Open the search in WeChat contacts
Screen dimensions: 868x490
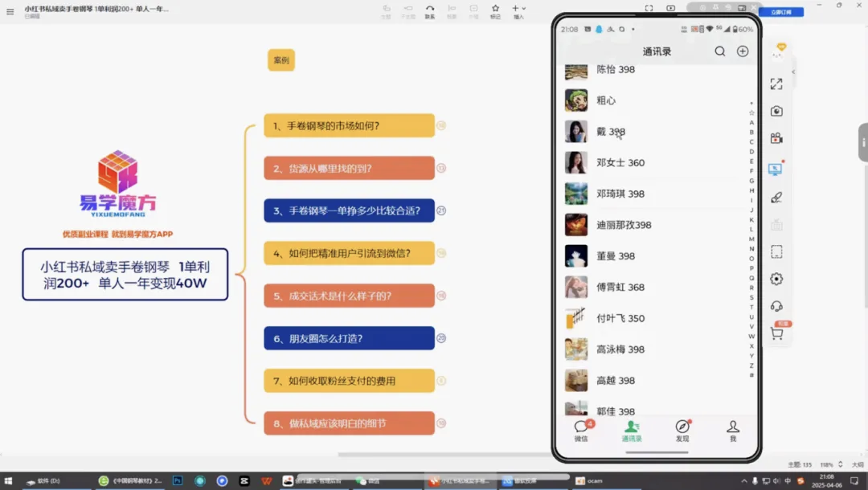720,51
